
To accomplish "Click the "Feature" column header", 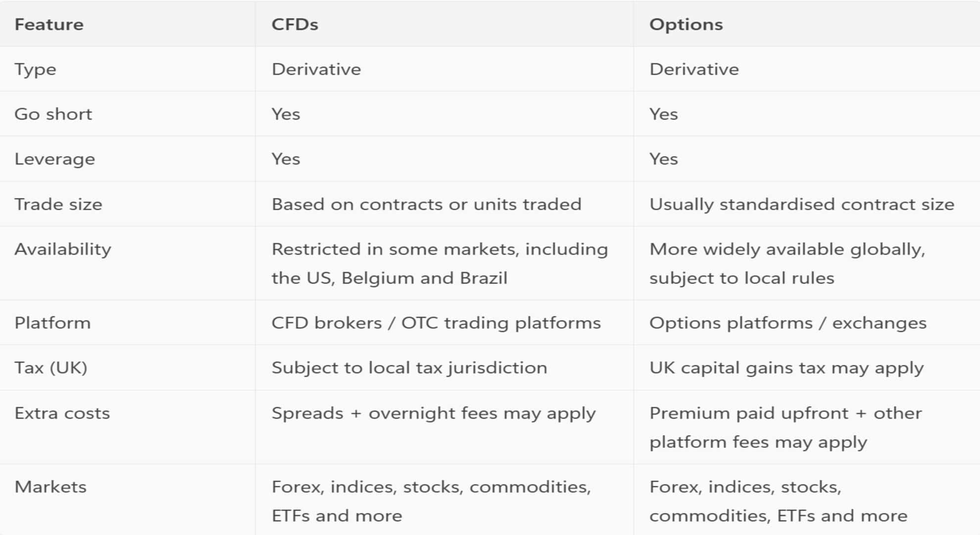I will click(x=49, y=24).
